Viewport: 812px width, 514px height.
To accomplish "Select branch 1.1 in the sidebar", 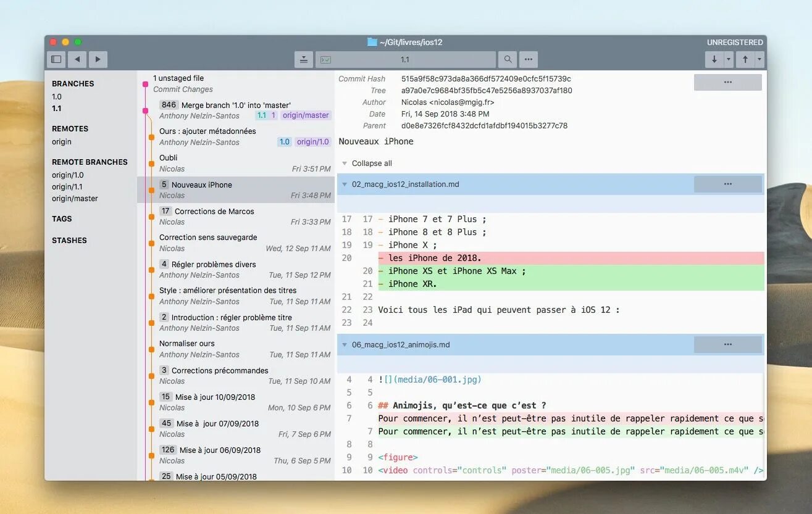I will [57, 109].
